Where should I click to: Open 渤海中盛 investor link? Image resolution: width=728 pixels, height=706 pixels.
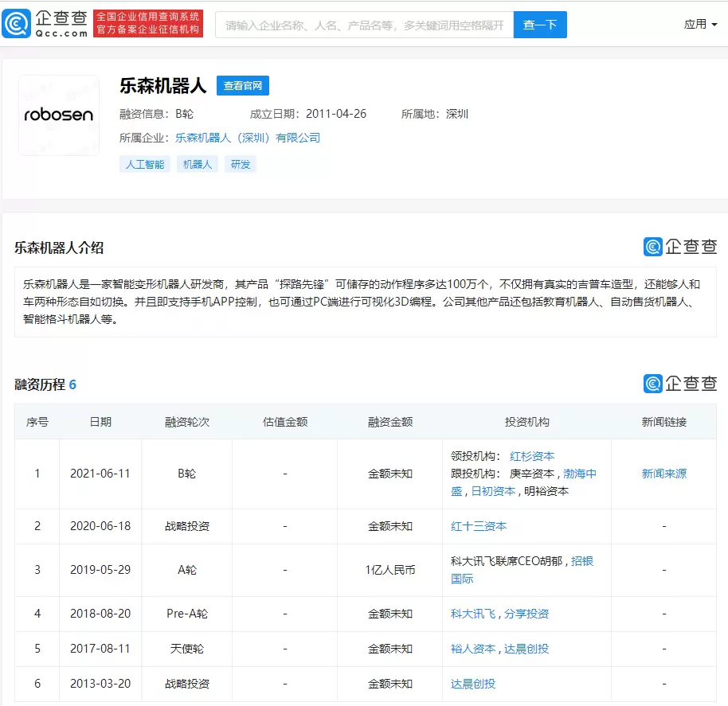[x=580, y=474]
